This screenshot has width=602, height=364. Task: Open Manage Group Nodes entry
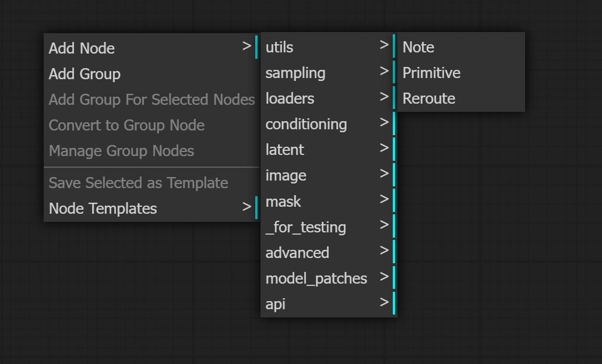coord(152,151)
